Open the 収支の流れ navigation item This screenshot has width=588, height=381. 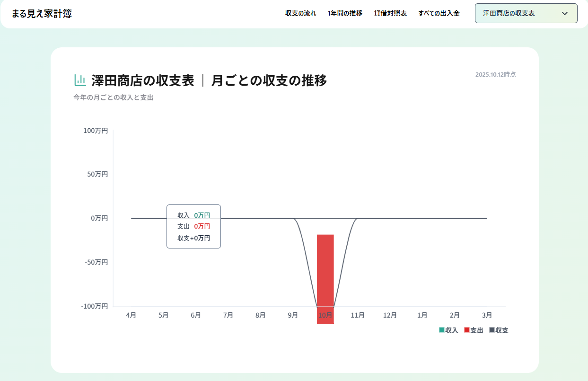coord(300,13)
